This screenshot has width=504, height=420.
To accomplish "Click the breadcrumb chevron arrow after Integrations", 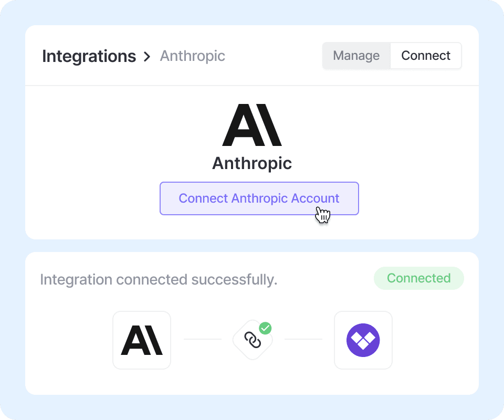I will pos(148,56).
